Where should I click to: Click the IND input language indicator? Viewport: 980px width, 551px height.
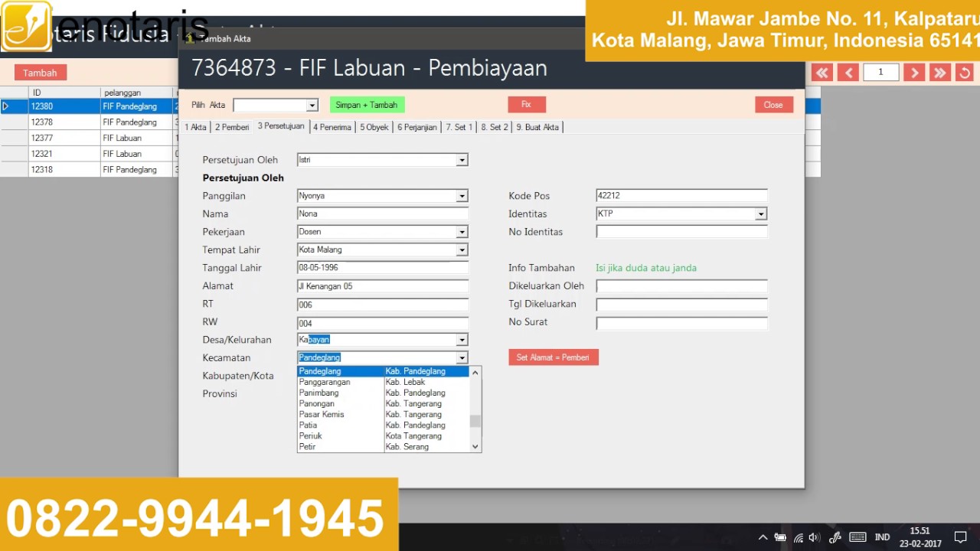tap(883, 537)
